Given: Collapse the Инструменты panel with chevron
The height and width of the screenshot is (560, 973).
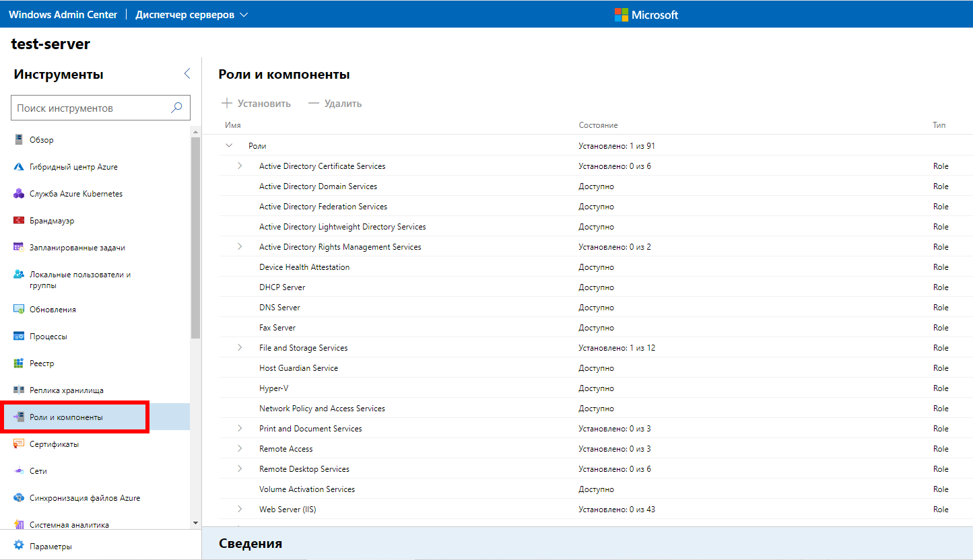Looking at the screenshot, I should 187,74.
